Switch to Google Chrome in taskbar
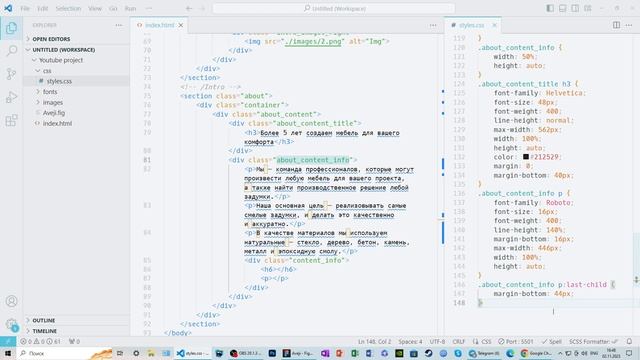This screenshot has width=640, height=360. pos(537,353)
